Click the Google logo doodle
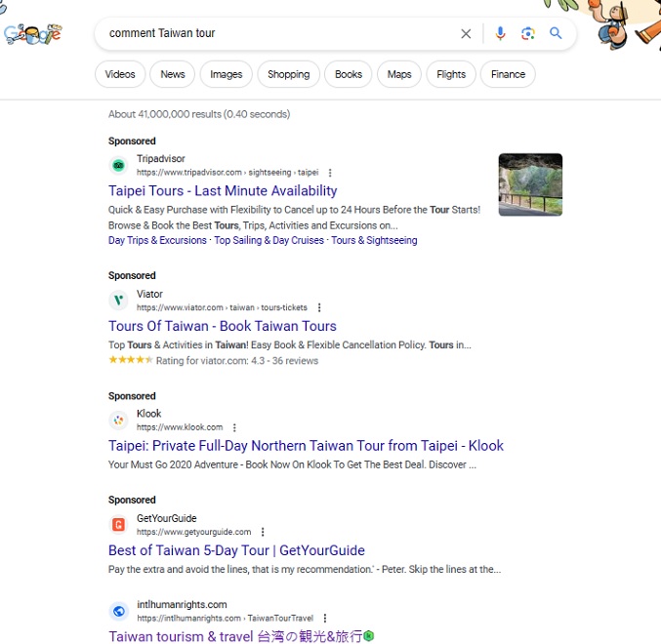This screenshot has width=661, height=644. pos(32,34)
